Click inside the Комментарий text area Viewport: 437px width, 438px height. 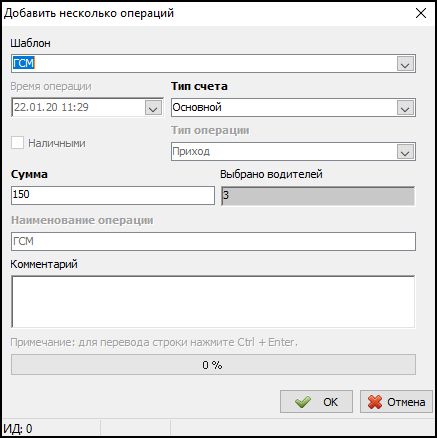[213, 302]
